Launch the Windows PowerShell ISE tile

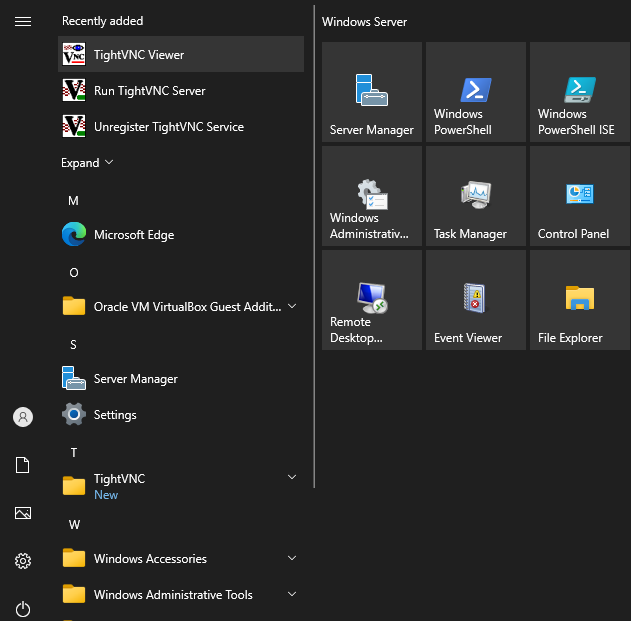click(x=580, y=92)
